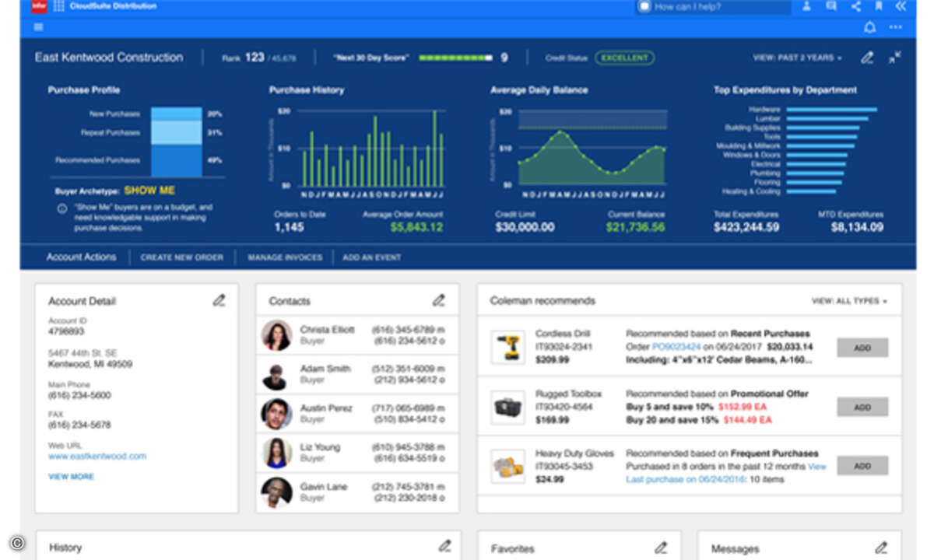This screenshot has height=560, width=934.
Task: Click the Infor logo icon
Action: [x=38, y=6]
